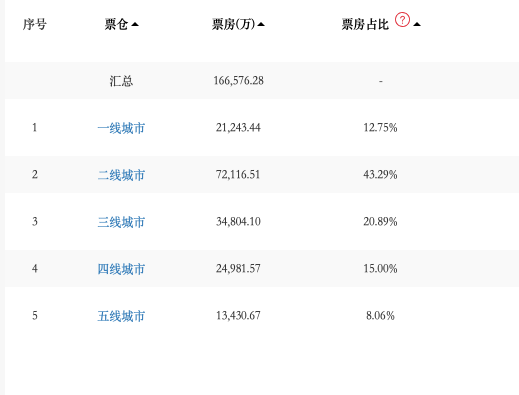Open the 二线城市 link
This screenshot has height=395, width=519.
(121, 175)
